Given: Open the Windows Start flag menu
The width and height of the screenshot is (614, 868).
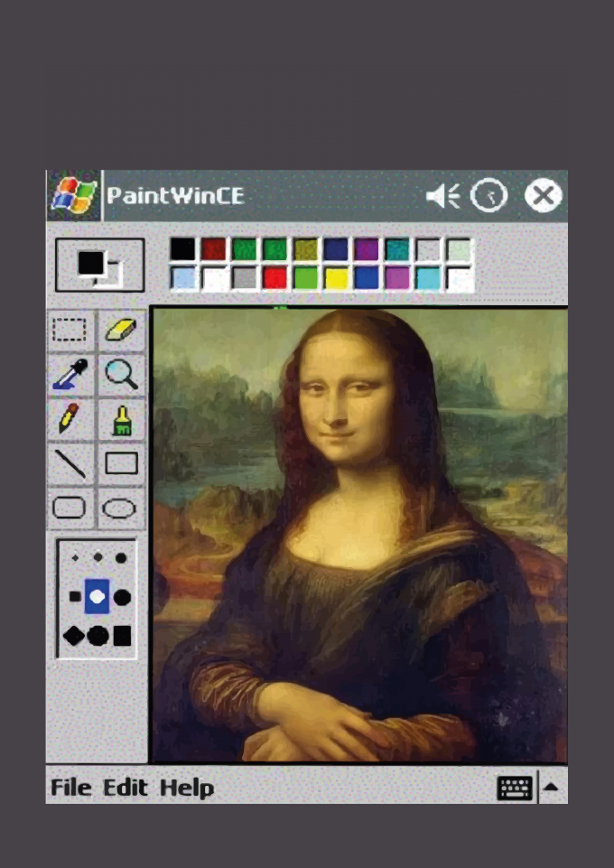Looking at the screenshot, I should pos(73,195).
